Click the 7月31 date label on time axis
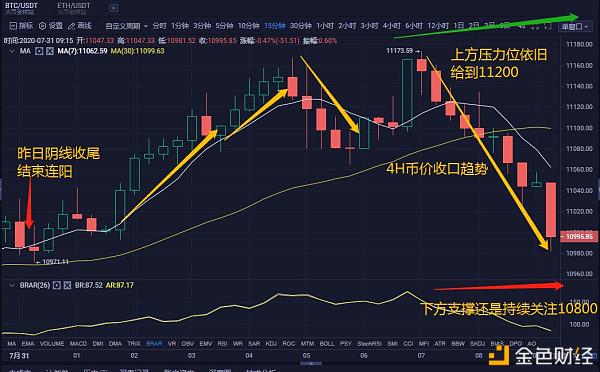Screen dimensions: 600x372 click(19, 356)
